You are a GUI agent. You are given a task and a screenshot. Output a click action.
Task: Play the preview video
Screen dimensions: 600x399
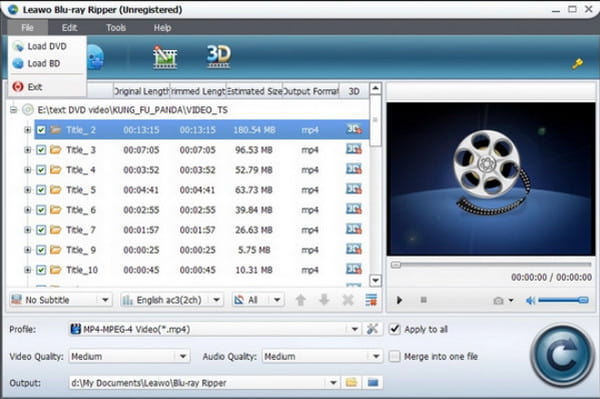pos(399,300)
